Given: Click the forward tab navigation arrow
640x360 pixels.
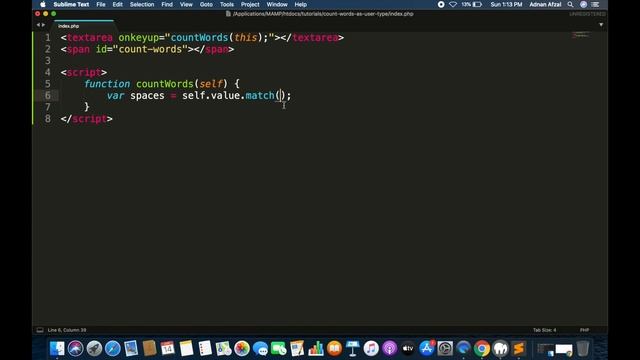Looking at the screenshot, I should point(43,25).
